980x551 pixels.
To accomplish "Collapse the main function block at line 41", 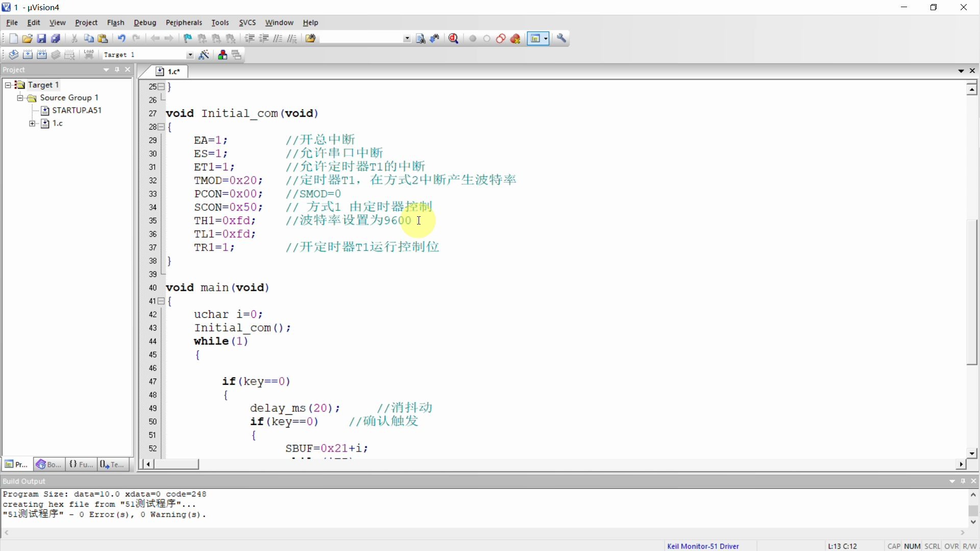I will point(161,301).
